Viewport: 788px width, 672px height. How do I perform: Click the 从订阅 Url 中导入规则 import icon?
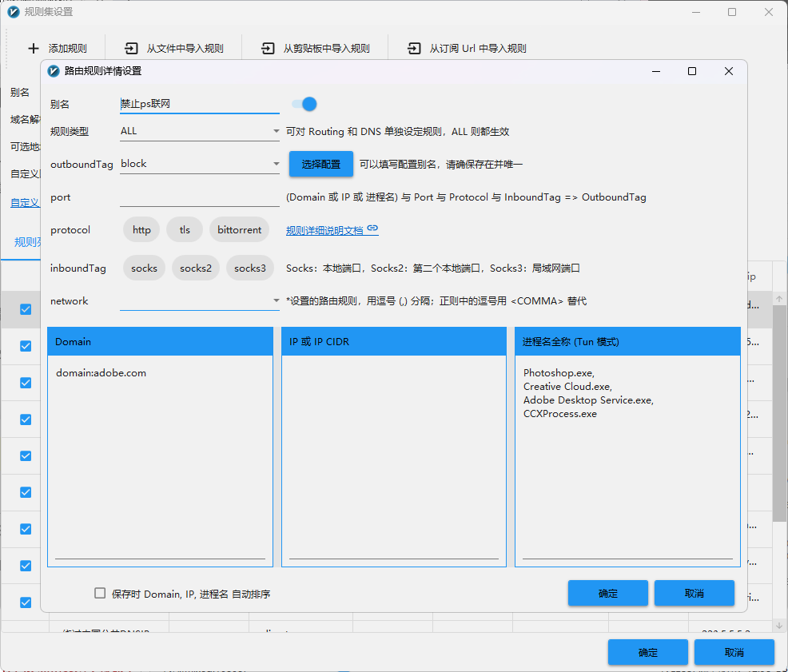(414, 48)
